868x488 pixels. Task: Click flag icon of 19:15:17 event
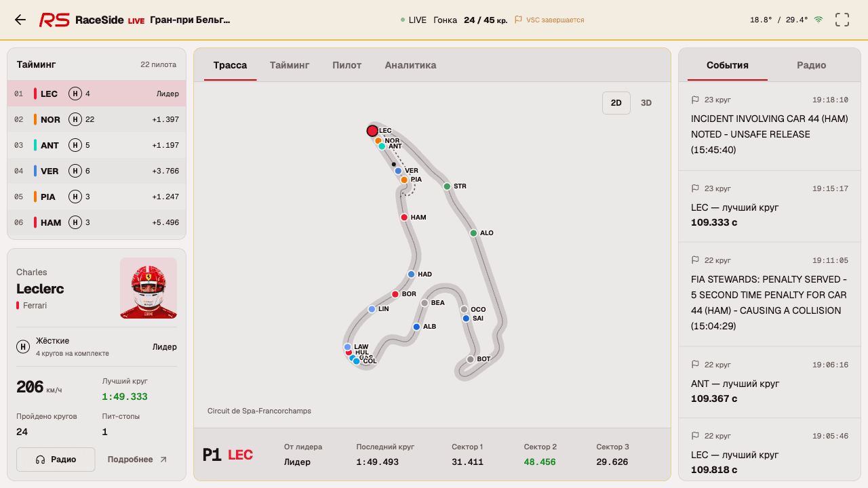click(695, 188)
